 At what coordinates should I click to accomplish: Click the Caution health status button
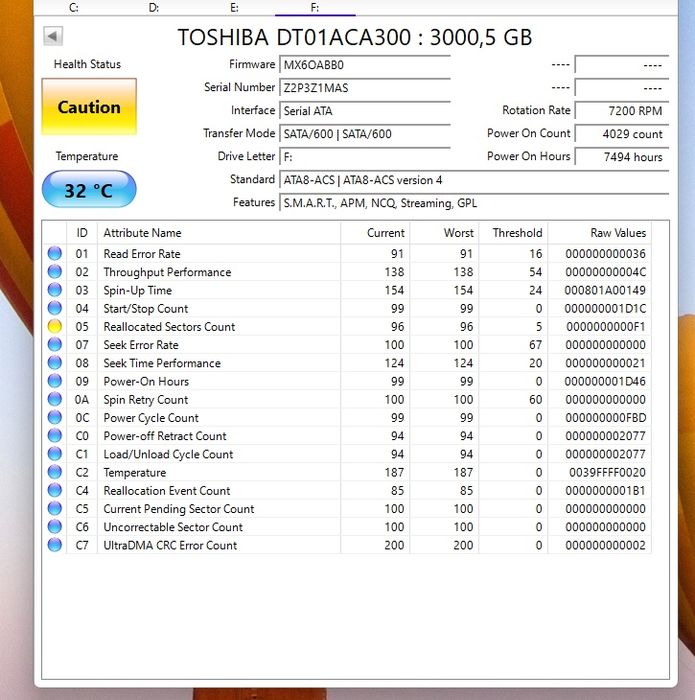tap(89, 107)
